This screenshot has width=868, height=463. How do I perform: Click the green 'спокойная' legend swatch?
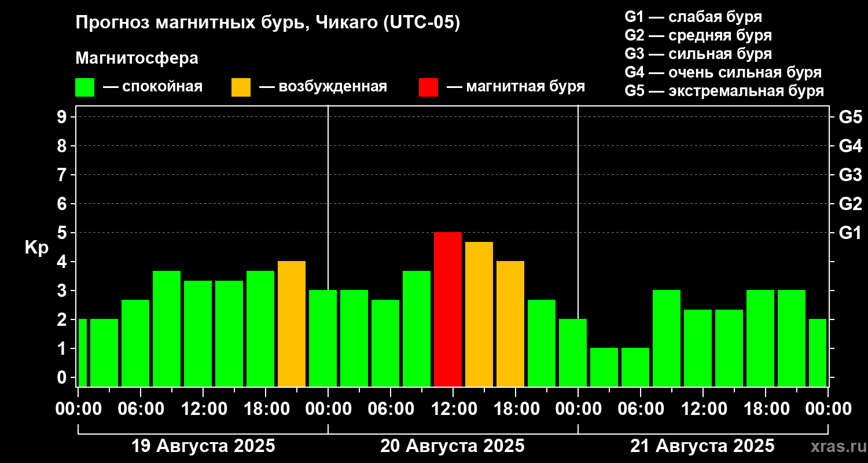[x=84, y=87]
